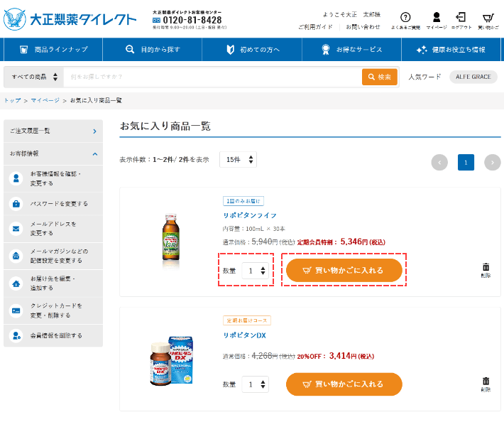Open the shopping cart icon in header

(x=488, y=17)
